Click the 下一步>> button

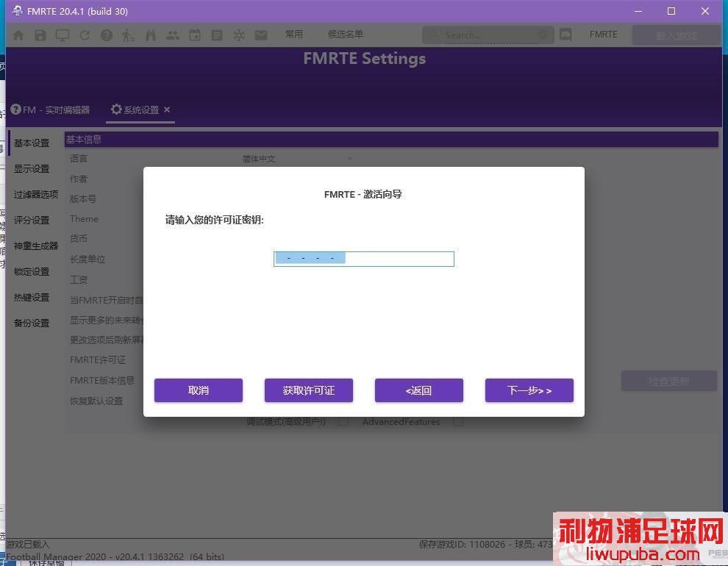(x=529, y=390)
